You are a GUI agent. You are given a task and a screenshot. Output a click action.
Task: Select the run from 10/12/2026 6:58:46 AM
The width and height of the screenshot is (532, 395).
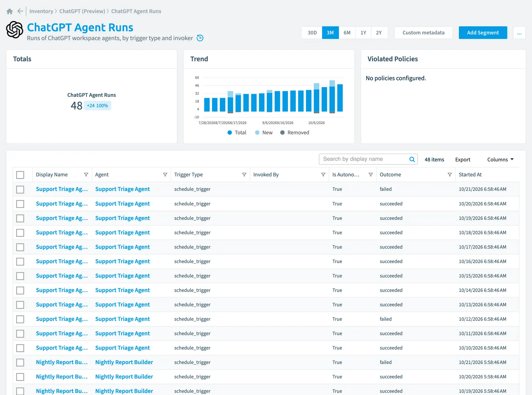[20, 319]
